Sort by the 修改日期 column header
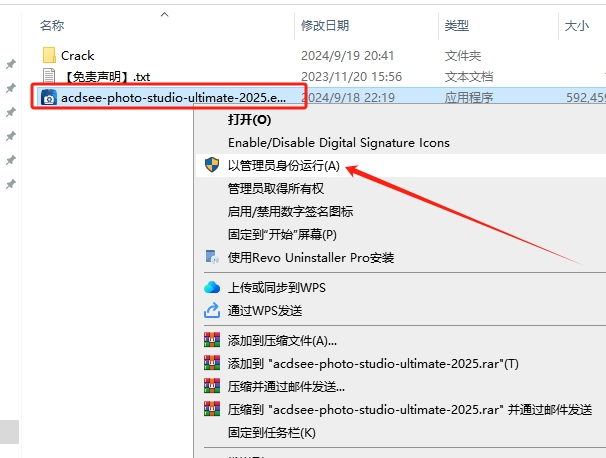This screenshot has width=606, height=458. [325, 26]
